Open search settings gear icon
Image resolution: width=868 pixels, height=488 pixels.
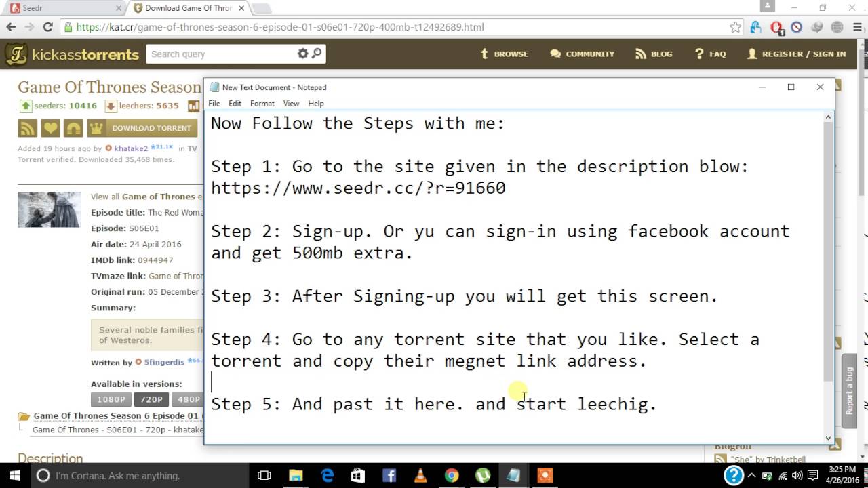coord(302,54)
